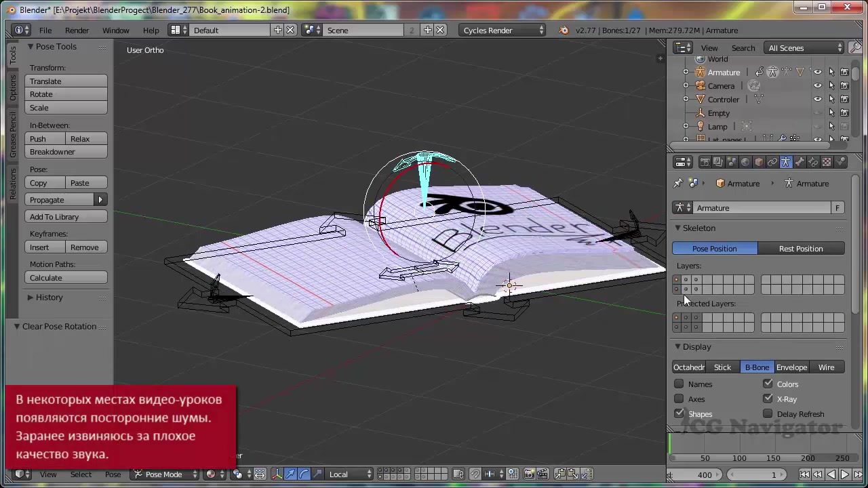Open the All Scenes dropdown

[804, 47]
